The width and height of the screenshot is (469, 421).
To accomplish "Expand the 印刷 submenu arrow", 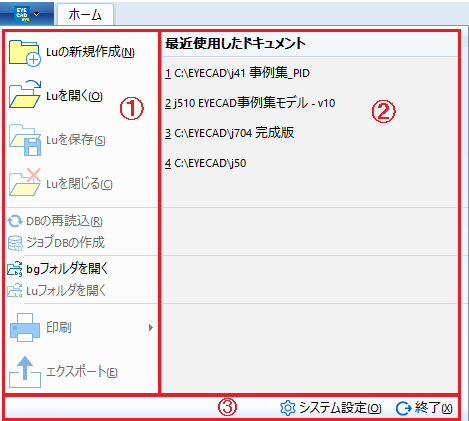I will click(x=151, y=328).
